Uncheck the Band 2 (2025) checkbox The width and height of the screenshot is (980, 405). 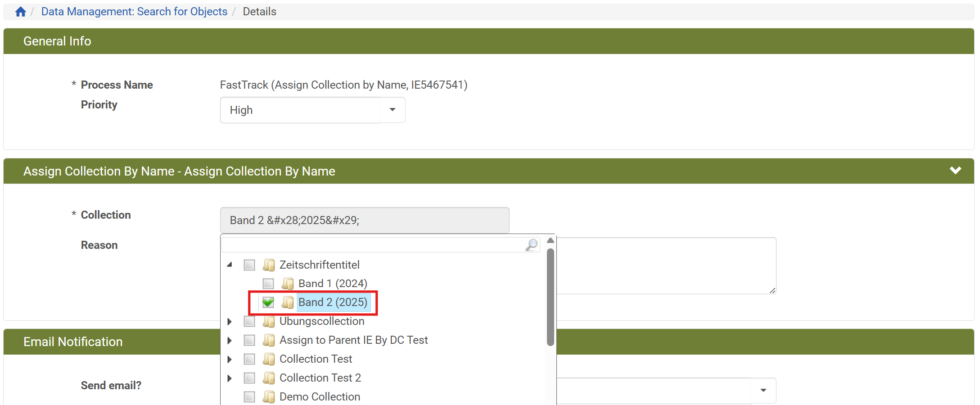coord(268,302)
